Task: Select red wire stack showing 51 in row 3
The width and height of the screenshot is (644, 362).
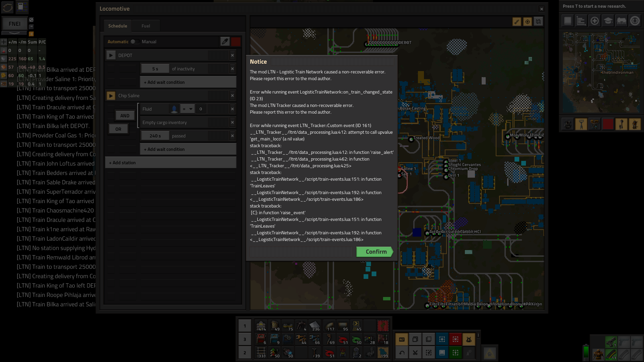Action: tap(343, 339)
